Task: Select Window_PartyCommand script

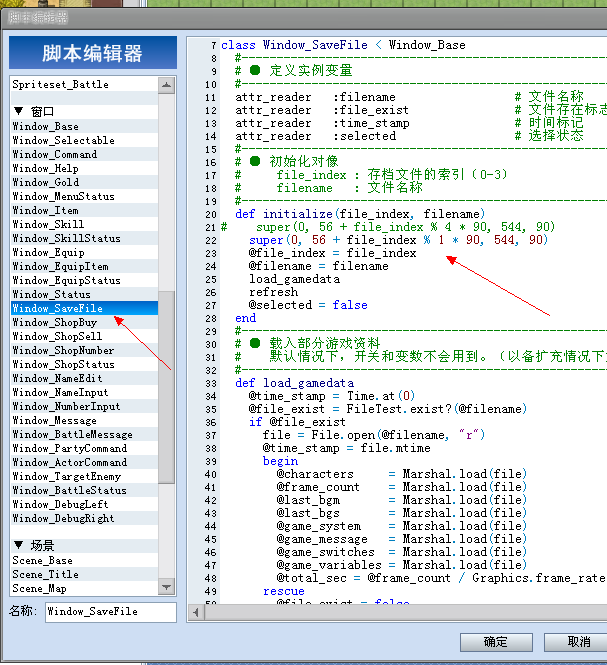Action: pyautogui.click(x=84, y=448)
